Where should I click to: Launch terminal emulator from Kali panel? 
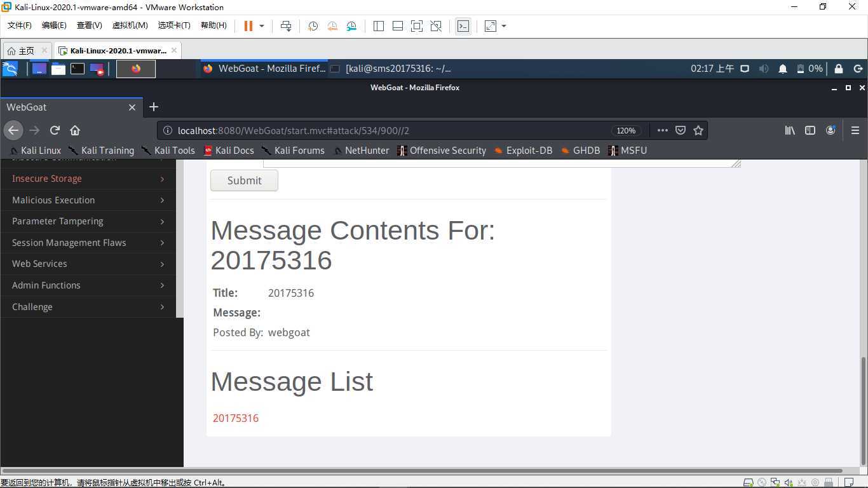point(78,69)
